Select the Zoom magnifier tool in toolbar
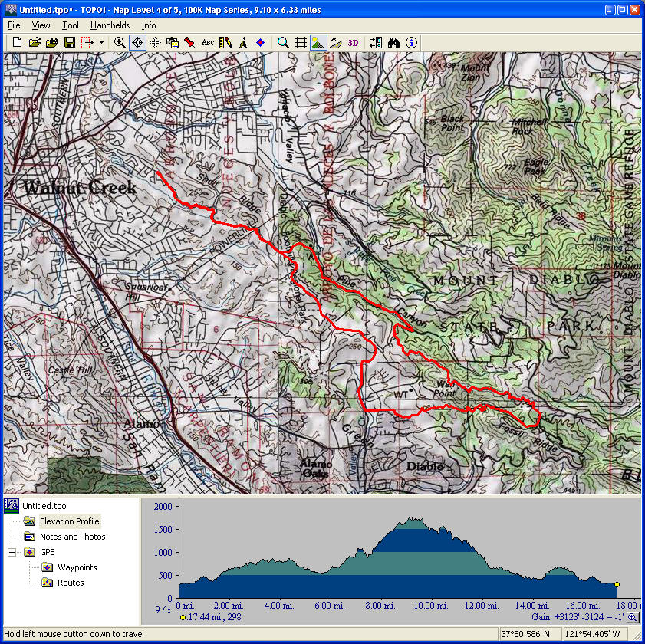 tap(120, 43)
